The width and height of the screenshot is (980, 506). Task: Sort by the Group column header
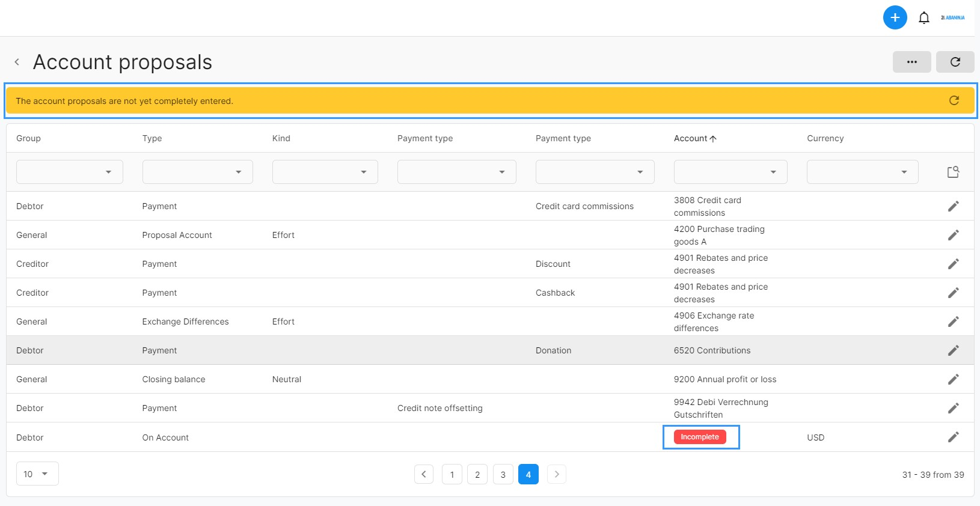coord(28,138)
